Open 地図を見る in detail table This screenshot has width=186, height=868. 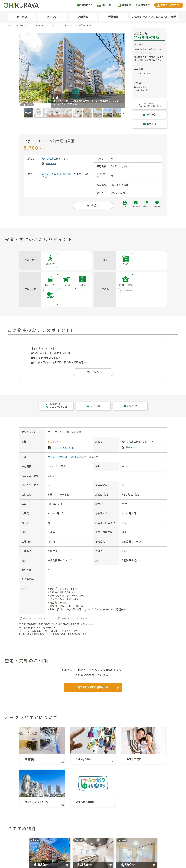tap(131, 447)
